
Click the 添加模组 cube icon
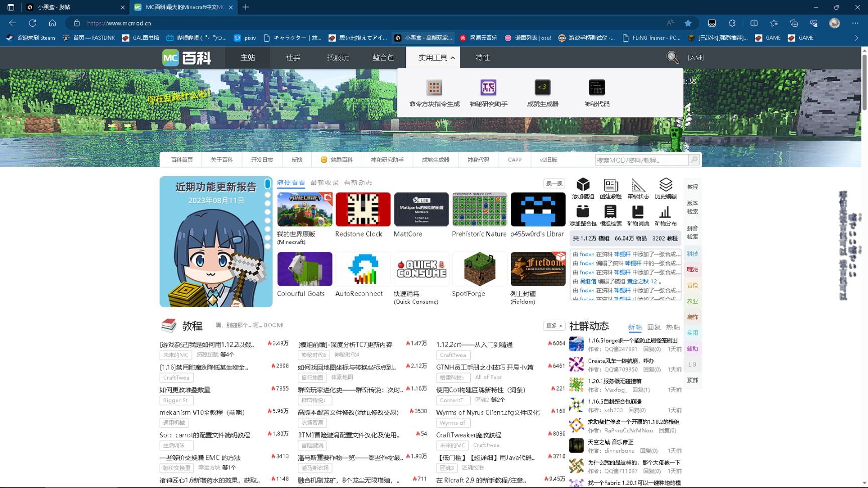coord(583,184)
